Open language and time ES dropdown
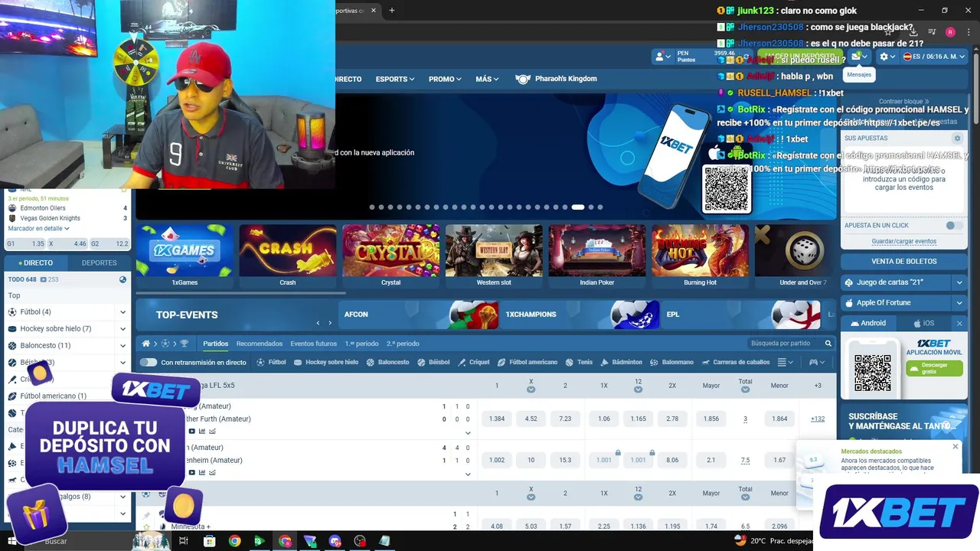980x551 pixels. click(935, 57)
